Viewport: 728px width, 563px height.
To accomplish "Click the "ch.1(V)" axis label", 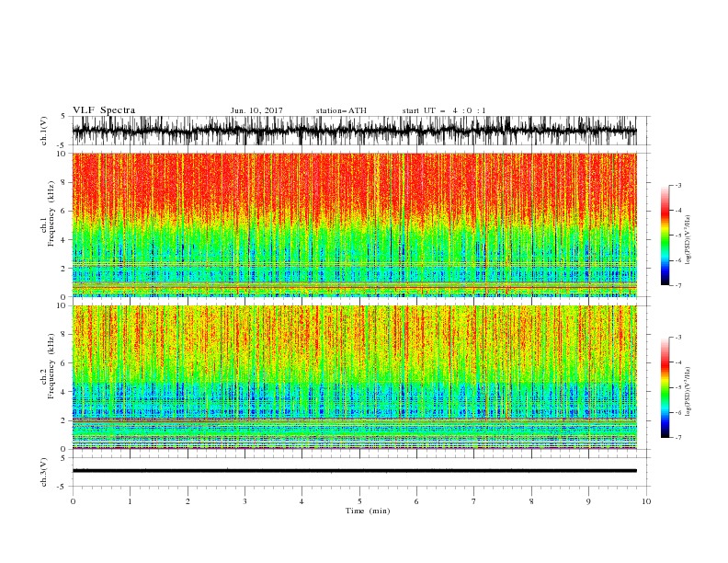I will point(44,131).
